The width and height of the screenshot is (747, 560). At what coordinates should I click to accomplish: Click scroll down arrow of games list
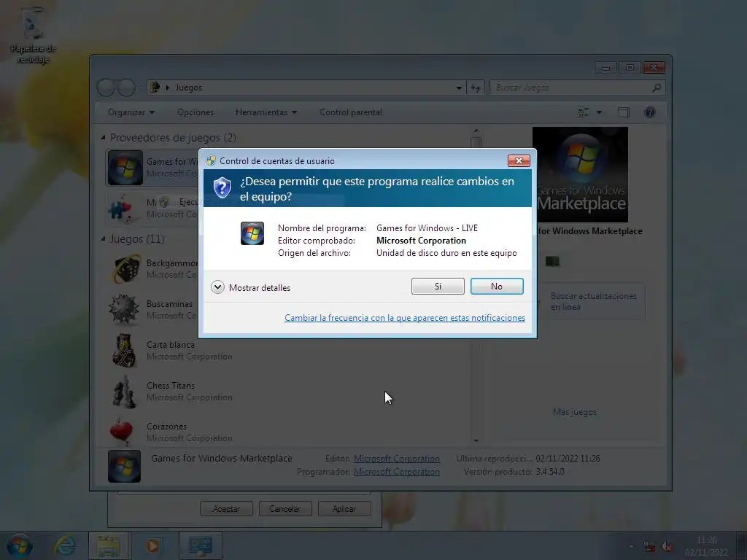pos(476,441)
